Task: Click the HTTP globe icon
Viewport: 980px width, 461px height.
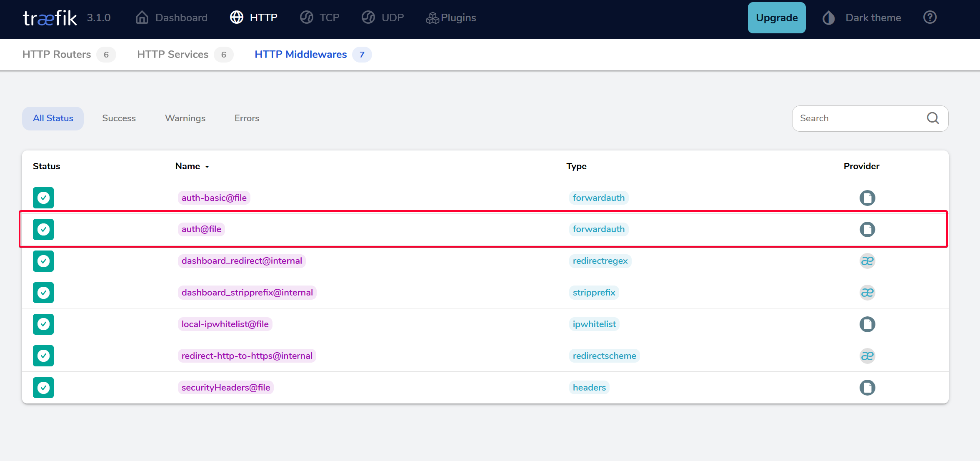Action: tap(237, 18)
